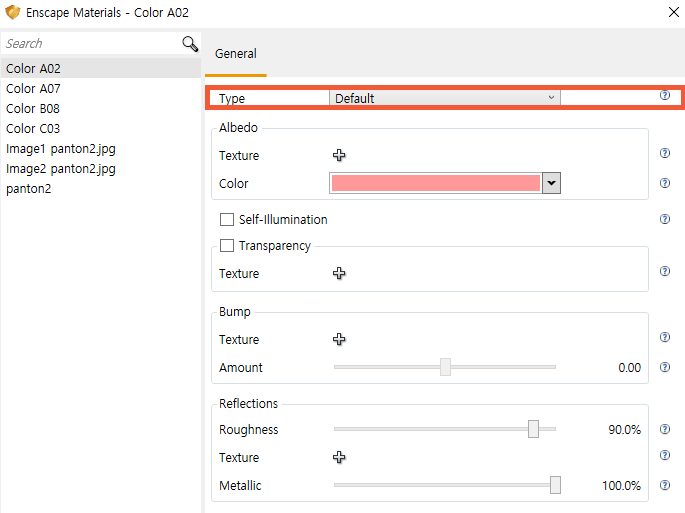685x513 pixels.
Task: Switch to the General tab
Action: 236,54
